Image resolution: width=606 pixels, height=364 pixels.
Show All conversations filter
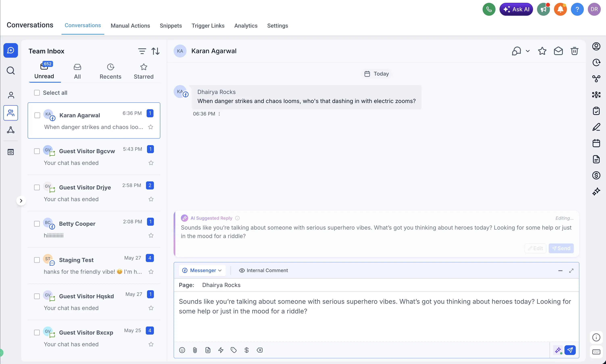[x=77, y=71]
